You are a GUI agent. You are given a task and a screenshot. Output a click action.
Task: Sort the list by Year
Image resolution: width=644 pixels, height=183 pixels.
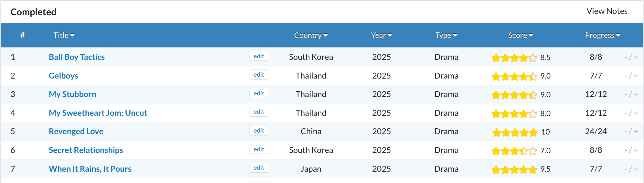pyautogui.click(x=381, y=35)
